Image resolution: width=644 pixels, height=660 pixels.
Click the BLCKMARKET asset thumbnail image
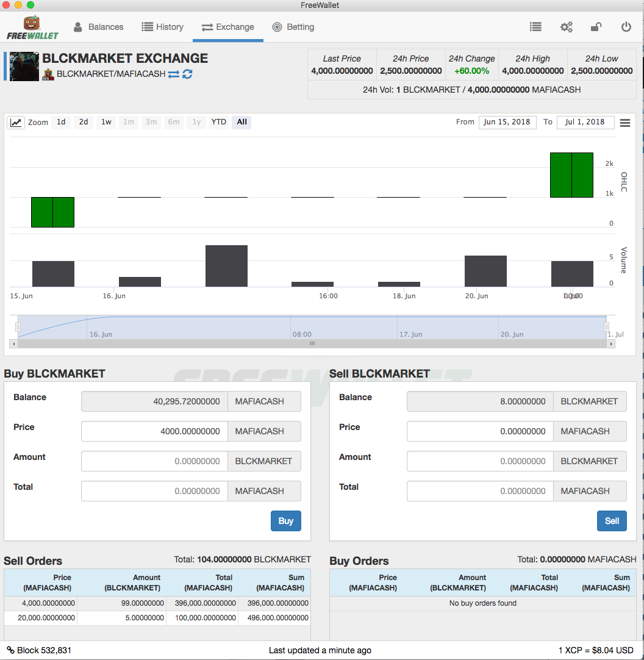[x=24, y=66]
